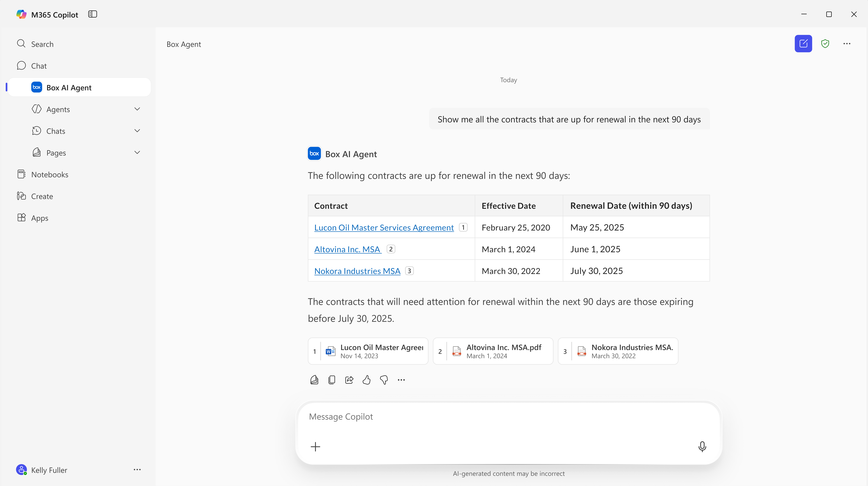The image size is (868, 486).
Task: Start a new chat with compose button
Action: click(x=803, y=43)
